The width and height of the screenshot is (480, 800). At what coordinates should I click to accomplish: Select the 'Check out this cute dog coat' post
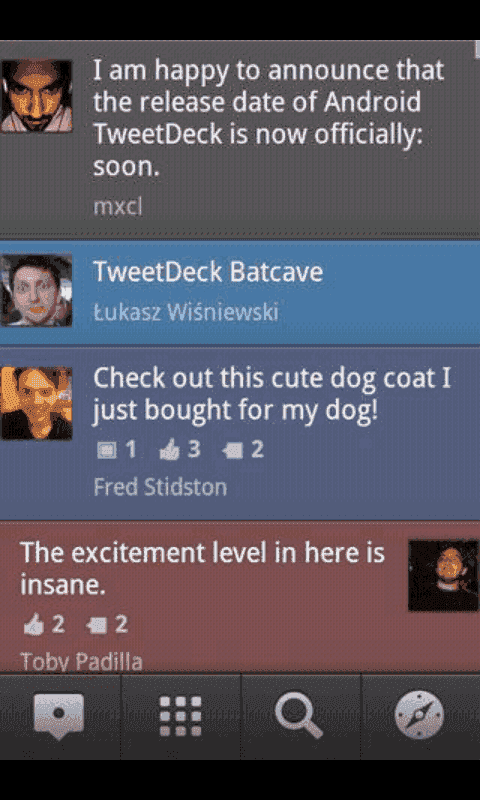240,433
